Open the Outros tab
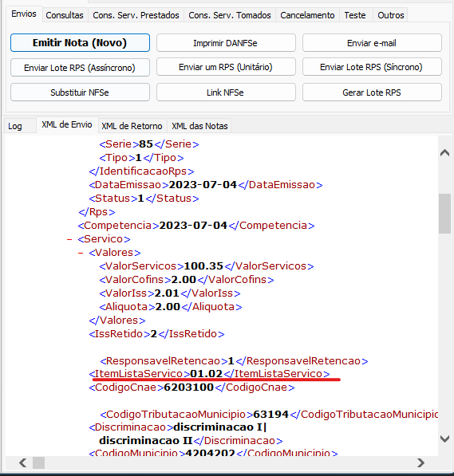Image resolution: width=454 pixels, height=476 pixels. coord(391,15)
